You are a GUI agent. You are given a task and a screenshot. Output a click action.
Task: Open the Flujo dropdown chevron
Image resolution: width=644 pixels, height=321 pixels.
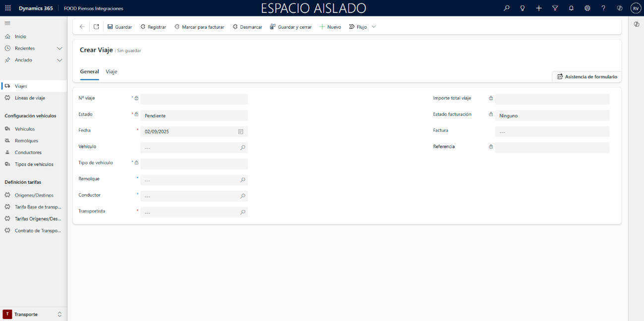(x=374, y=27)
